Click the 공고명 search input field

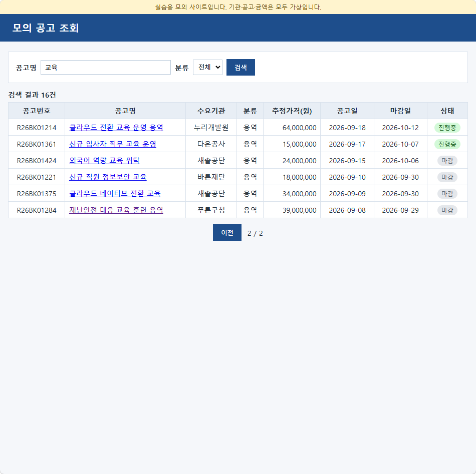(x=106, y=68)
